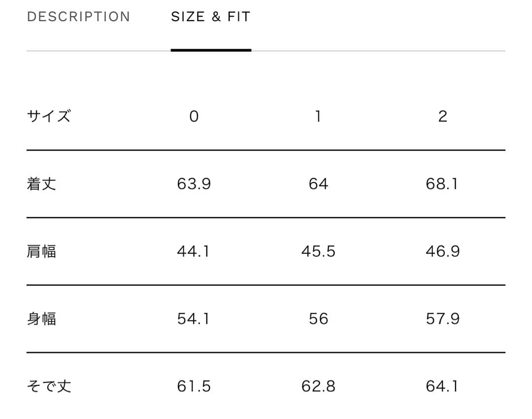Click the 62.8 そで丈 value
Screen dimensions: 532x419
318,387
